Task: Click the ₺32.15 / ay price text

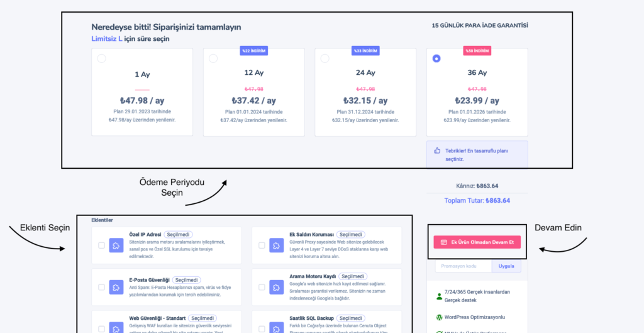Action: click(x=365, y=100)
